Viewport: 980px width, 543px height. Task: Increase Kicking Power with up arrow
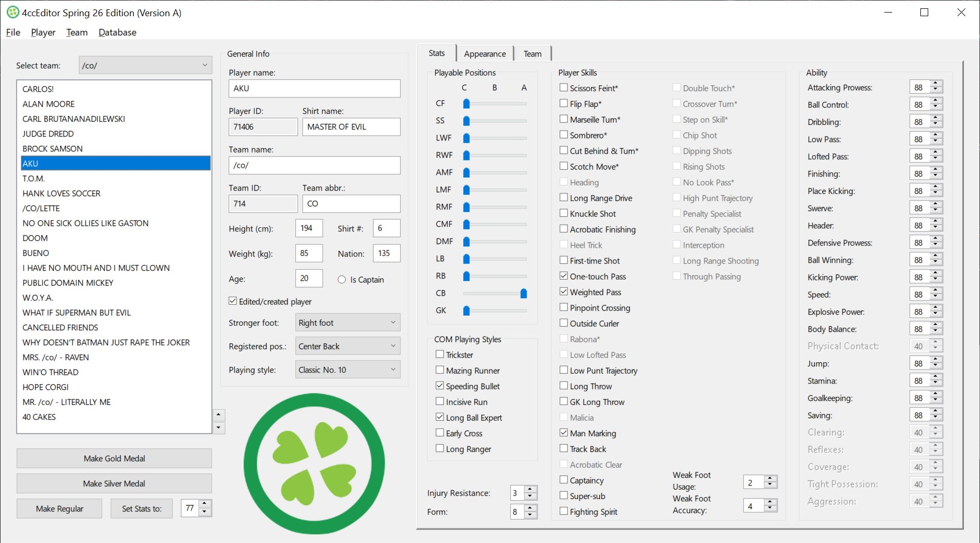(x=937, y=274)
